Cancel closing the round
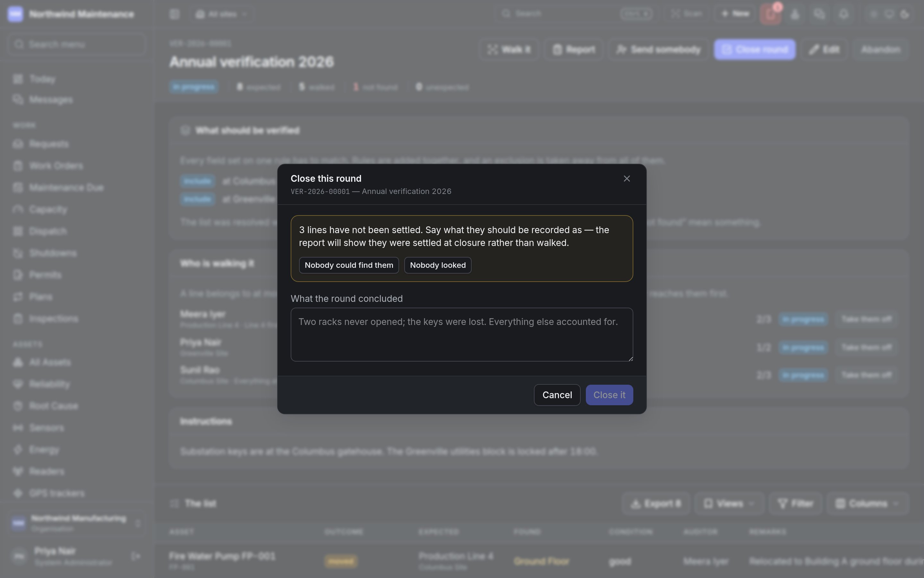The image size is (924, 578). (557, 395)
